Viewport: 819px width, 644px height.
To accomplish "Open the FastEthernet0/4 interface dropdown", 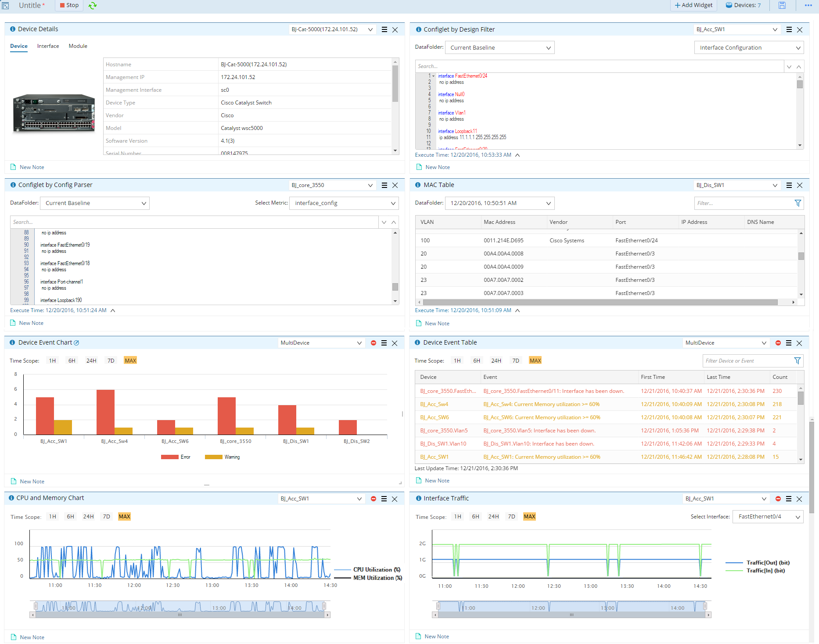I will (x=768, y=517).
